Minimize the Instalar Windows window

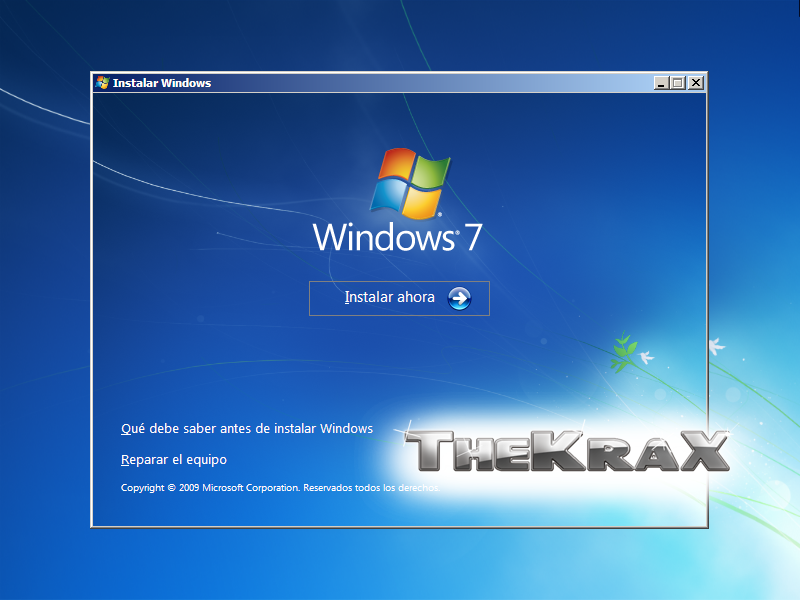pos(661,83)
